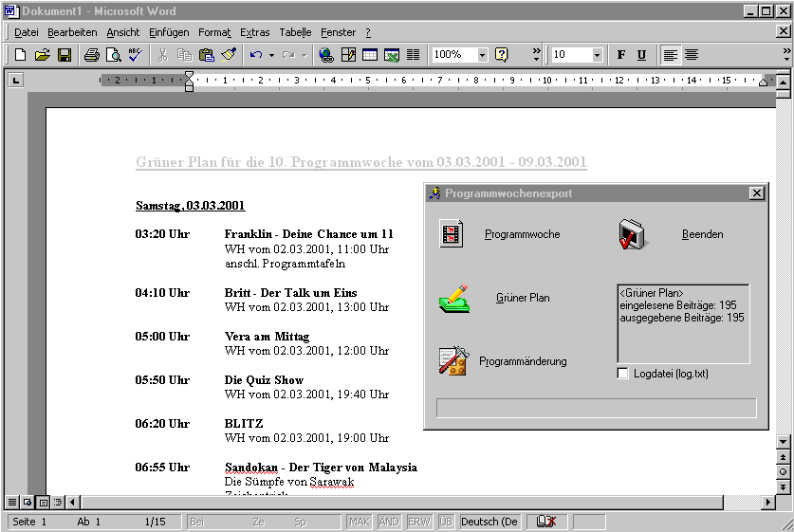This screenshot has height=532, width=794.
Task: Click the Deutsch (De language indicator
Action: click(x=489, y=522)
